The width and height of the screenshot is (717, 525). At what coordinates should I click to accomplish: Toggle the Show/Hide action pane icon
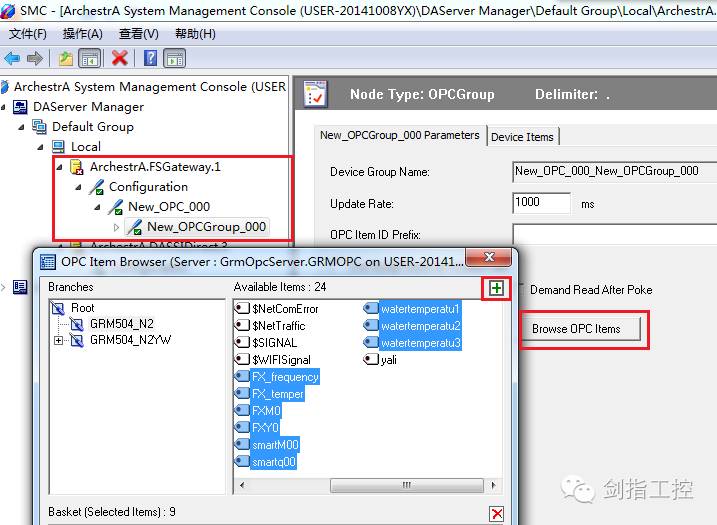[175, 59]
